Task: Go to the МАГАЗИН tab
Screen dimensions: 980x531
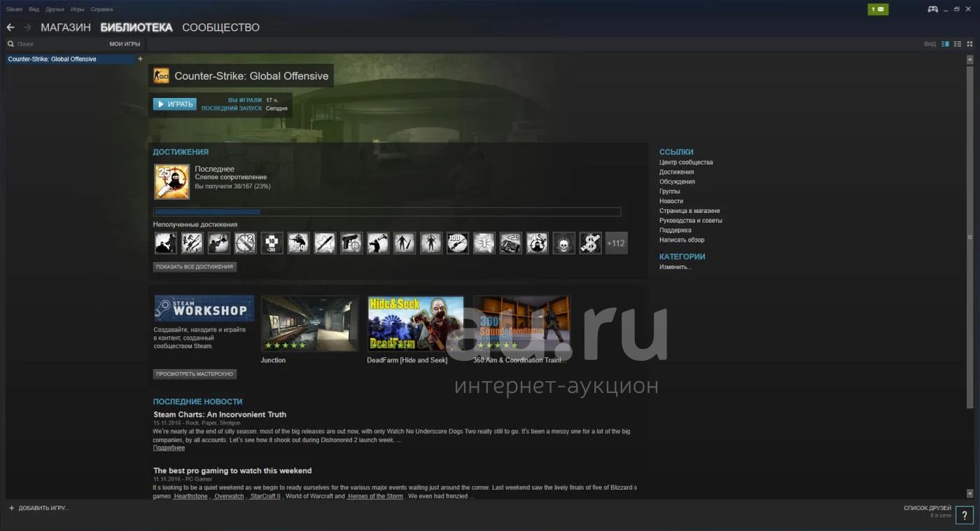Action: point(66,27)
